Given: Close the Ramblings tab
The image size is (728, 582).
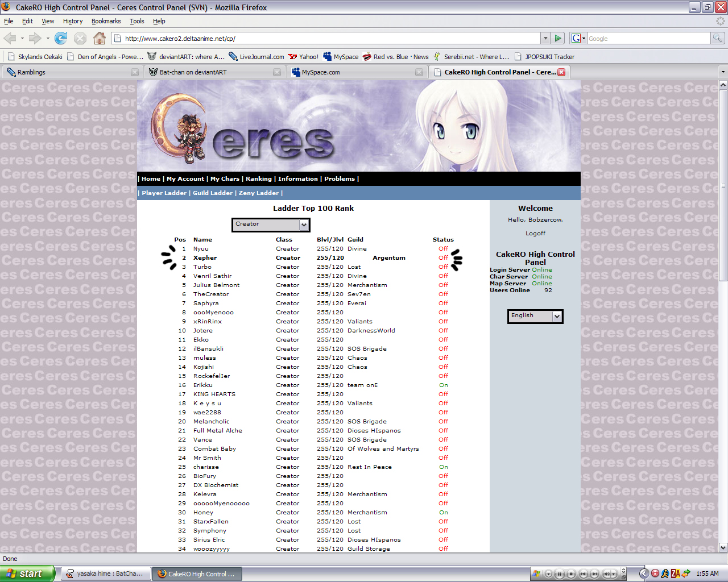Looking at the screenshot, I should click(x=135, y=72).
